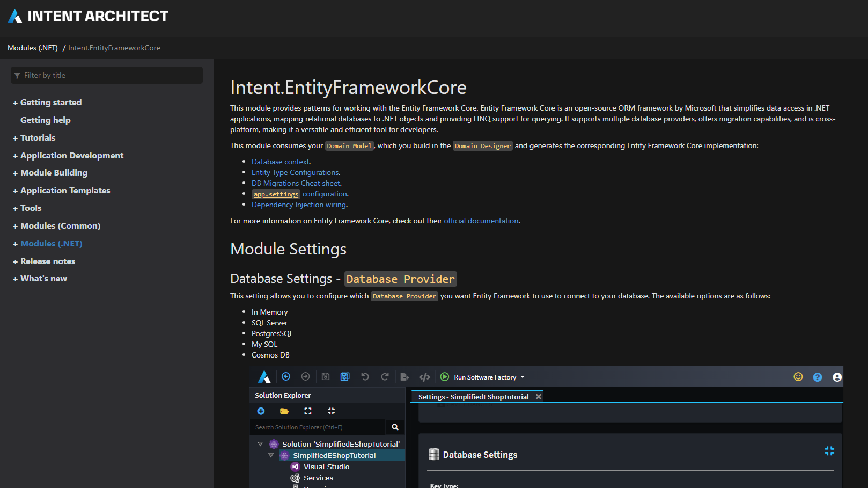Expand Application Development section

point(16,156)
